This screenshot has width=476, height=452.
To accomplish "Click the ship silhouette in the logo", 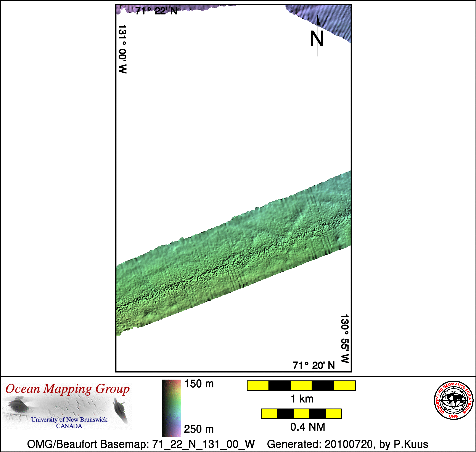I will coord(120,410).
